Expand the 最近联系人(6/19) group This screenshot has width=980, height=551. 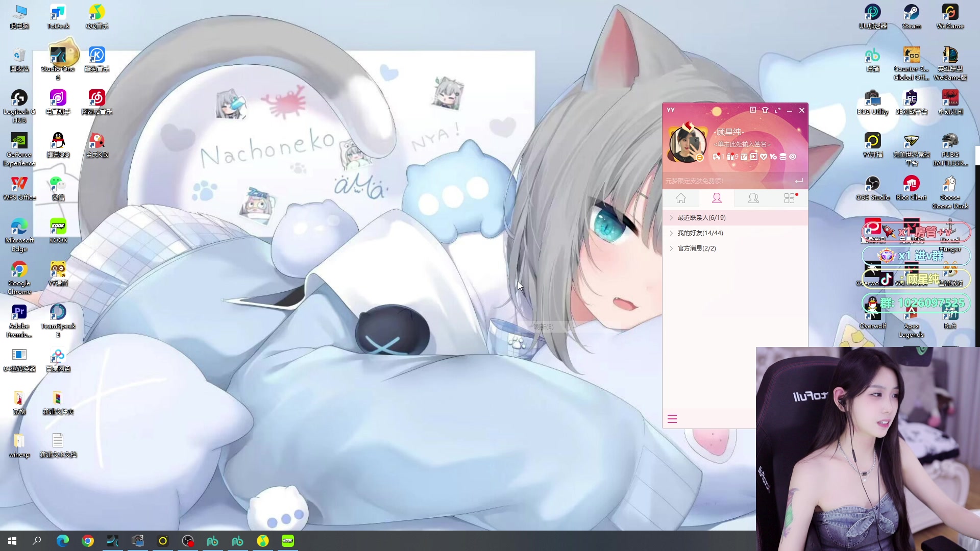point(735,217)
